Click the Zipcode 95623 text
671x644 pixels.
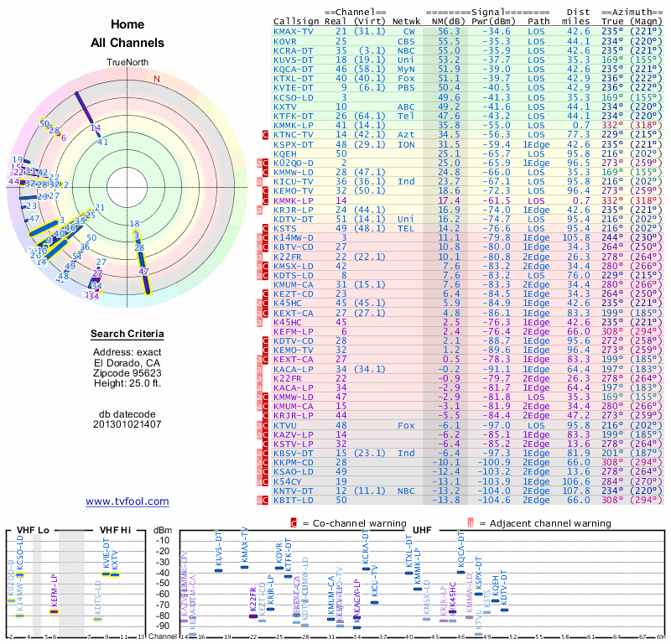pos(127,372)
